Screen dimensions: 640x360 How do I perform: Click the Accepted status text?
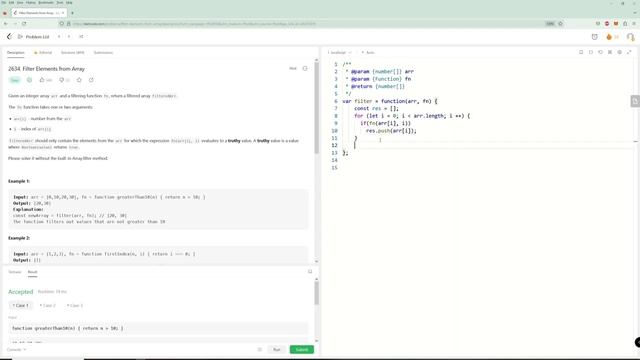coord(20,291)
